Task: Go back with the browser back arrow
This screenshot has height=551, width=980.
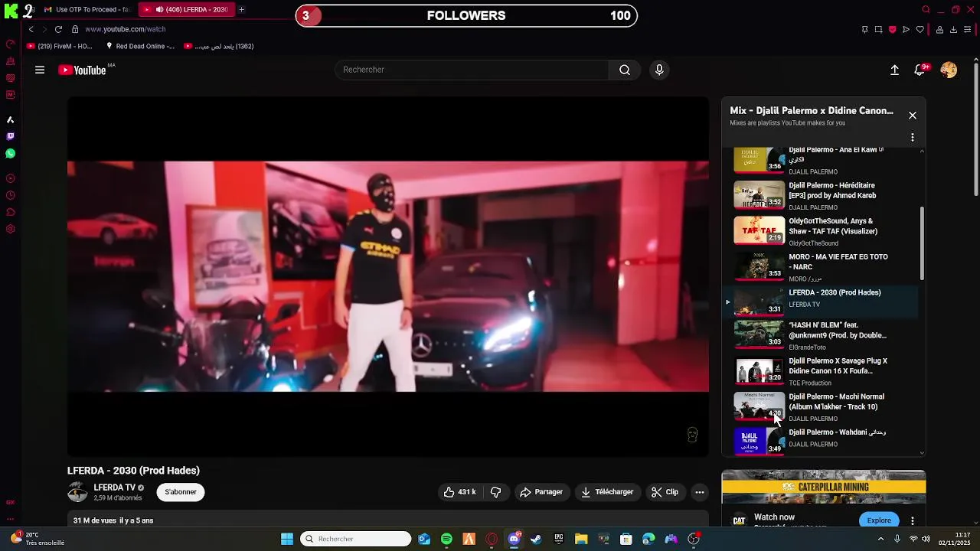Action: pyautogui.click(x=31, y=29)
